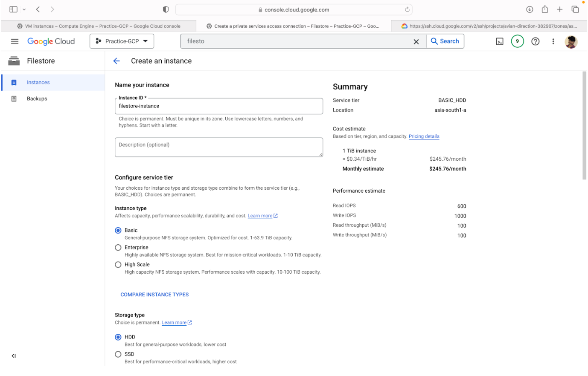
Task: Open the Pricing details link
Action: pyautogui.click(x=424, y=136)
